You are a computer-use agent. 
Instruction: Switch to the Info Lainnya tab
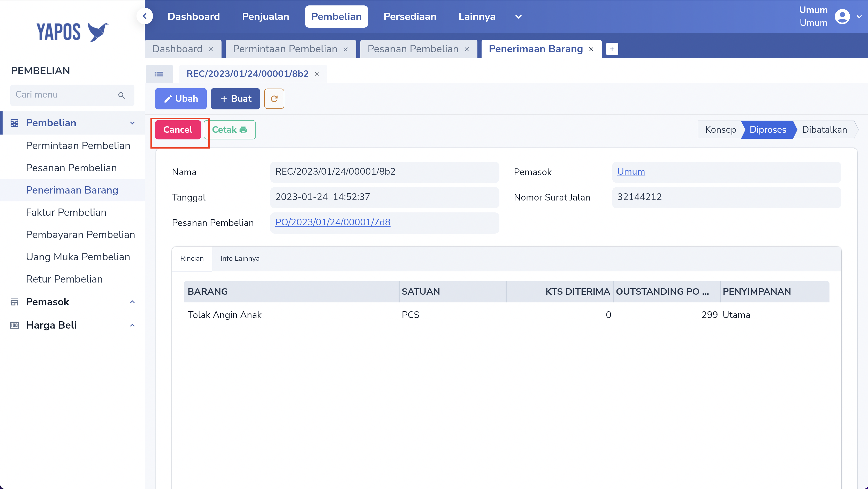[240, 258]
